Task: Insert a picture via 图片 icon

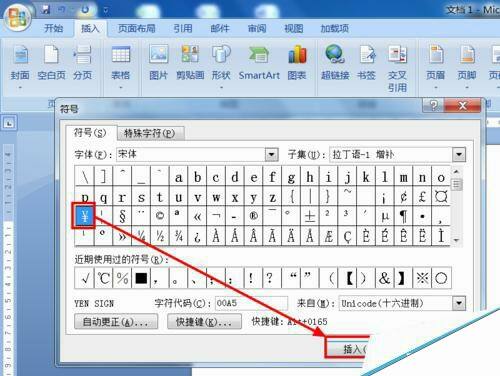Action: pyautogui.click(x=158, y=63)
